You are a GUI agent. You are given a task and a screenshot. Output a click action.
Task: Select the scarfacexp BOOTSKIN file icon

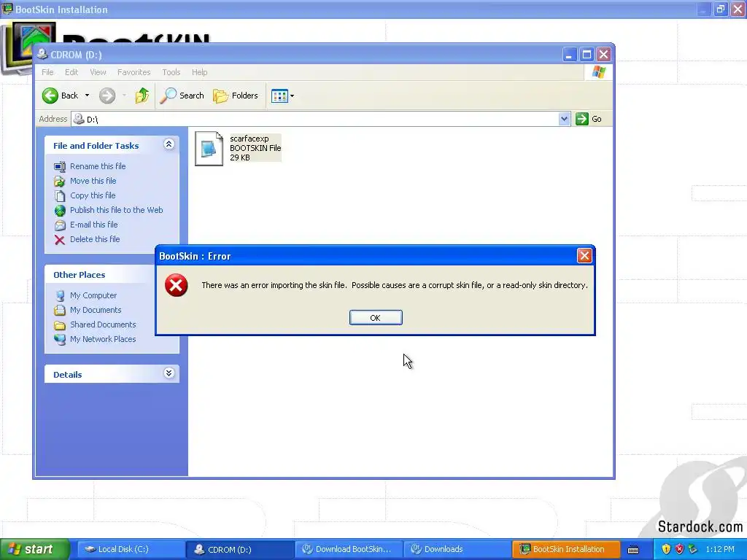click(209, 149)
